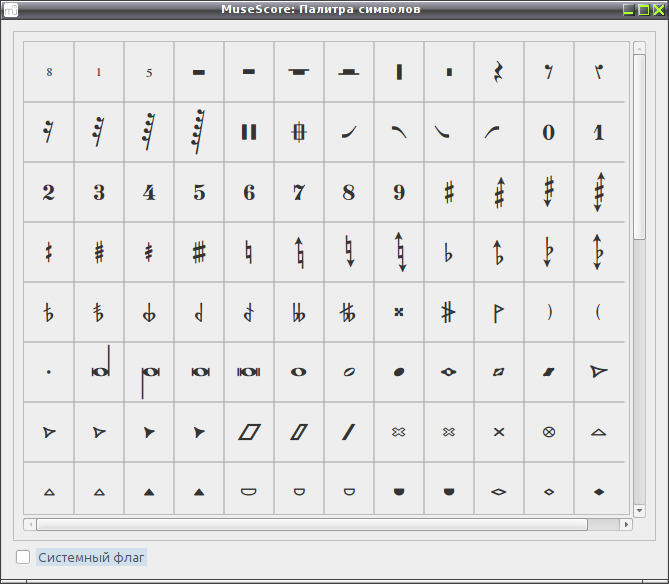The width and height of the screenshot is (669, 584).
Task: Select the double flat symbol
Action: 299,312
